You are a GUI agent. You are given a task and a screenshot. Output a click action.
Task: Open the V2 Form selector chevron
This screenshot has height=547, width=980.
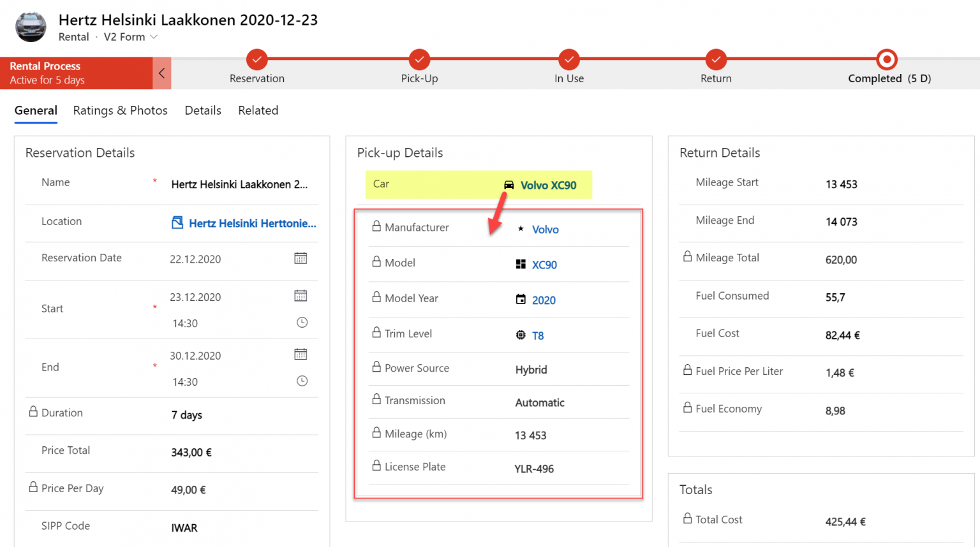(x=154, y=37)
